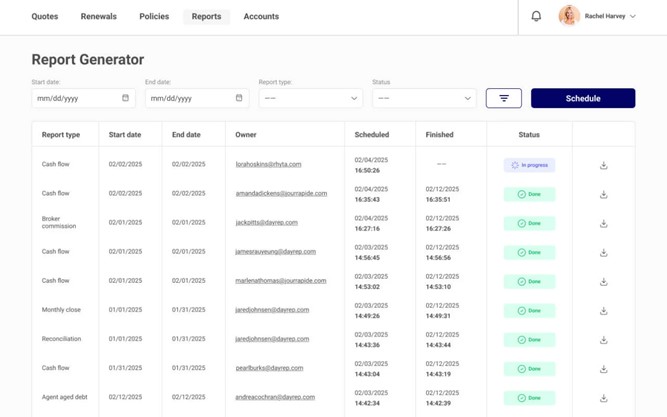Focus the Start date input field
667x417 pixels.
click(83, 98)
